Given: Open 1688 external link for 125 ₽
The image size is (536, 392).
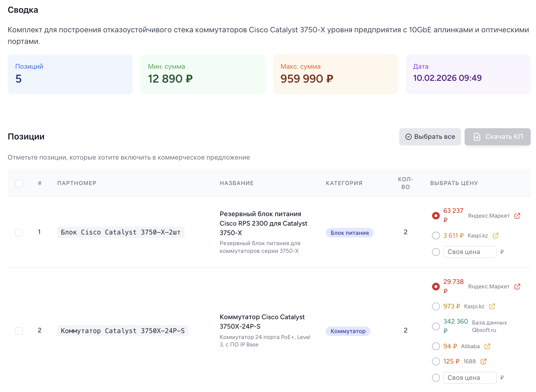Looking at the screenshot, I should point(483,362).
